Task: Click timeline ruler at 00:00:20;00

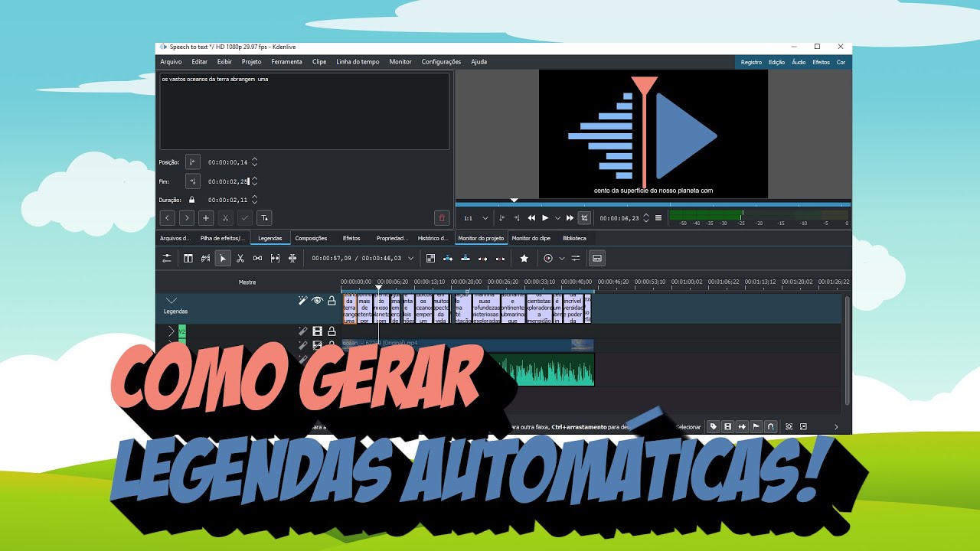Action: (466, 282)
